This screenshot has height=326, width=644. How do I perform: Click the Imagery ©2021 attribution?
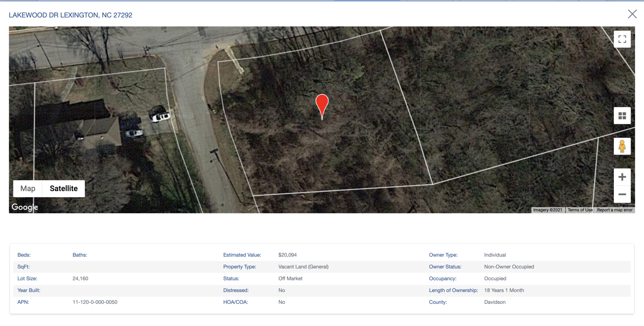pyautogui.click(x=548, y=210)
